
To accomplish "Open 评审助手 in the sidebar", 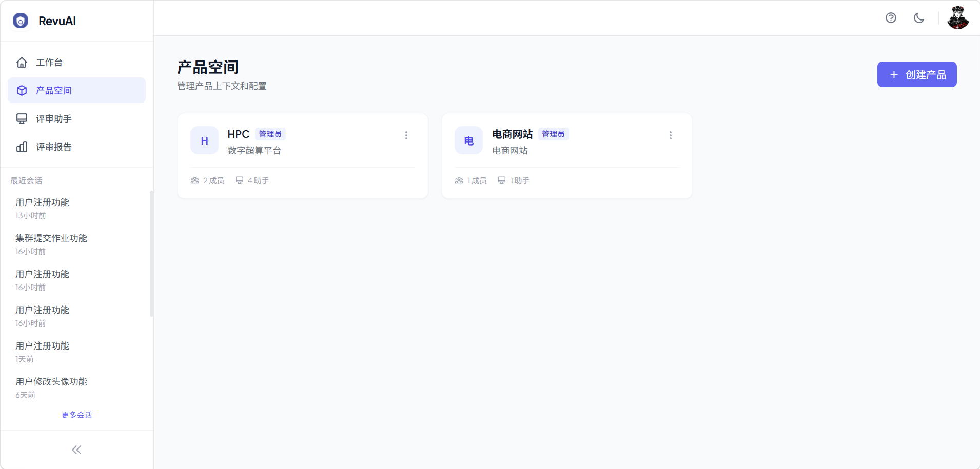I will (x=77, y=118).
